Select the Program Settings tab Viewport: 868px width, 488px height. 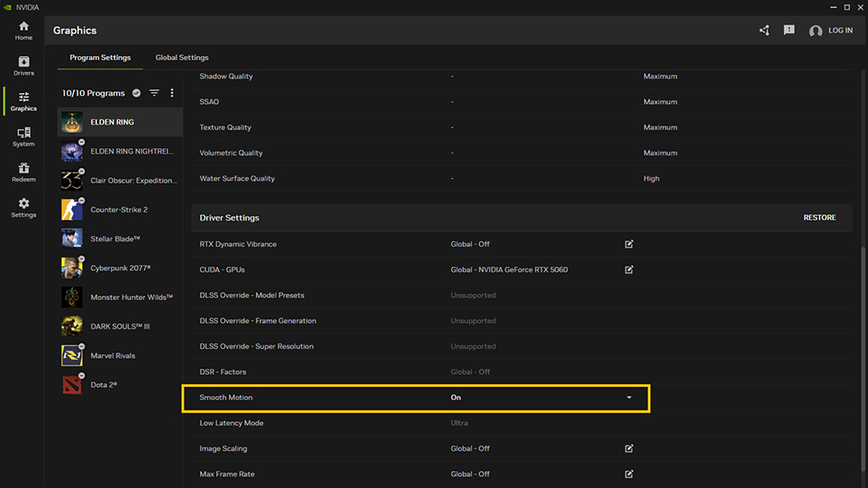click(x=100, y=58)
